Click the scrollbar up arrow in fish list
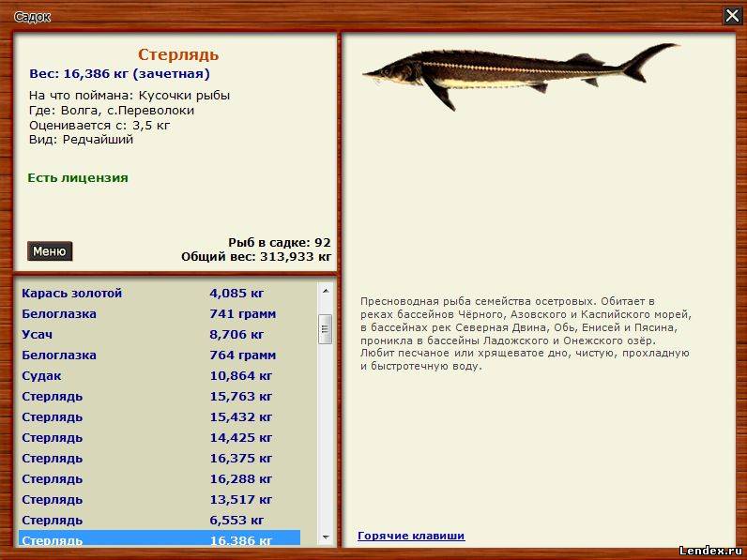This screenshot has height=560, width=747. [326, 289]
